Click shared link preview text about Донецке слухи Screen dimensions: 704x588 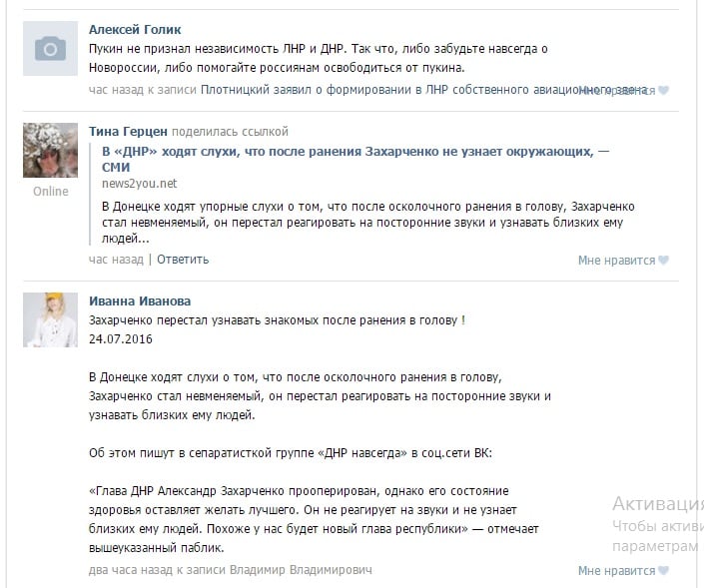point(368,223)
